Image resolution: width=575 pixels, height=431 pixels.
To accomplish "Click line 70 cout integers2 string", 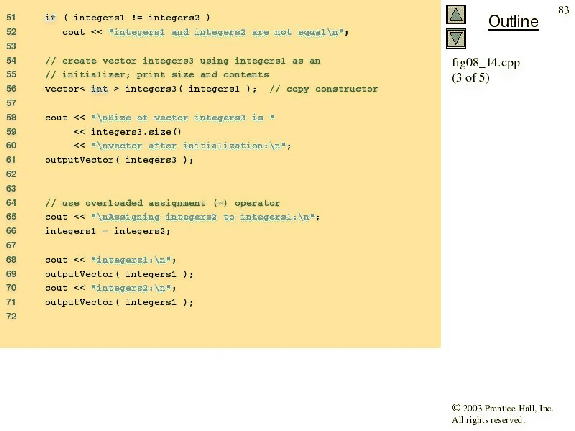I will pos(110,288).
